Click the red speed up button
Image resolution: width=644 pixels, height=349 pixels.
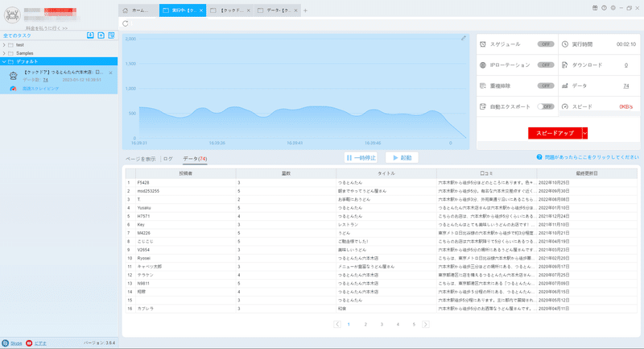[555, 133]
